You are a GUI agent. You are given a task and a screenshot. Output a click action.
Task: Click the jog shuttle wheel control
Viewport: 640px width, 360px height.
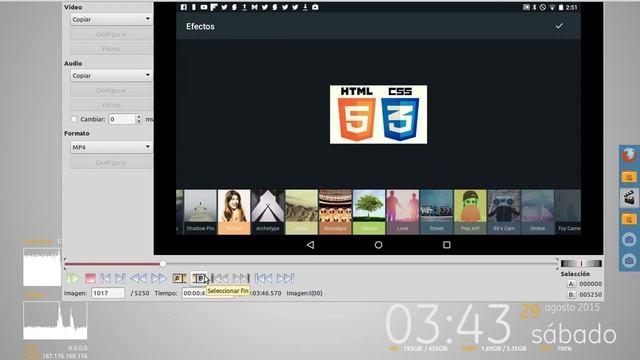tap(581, 263)
